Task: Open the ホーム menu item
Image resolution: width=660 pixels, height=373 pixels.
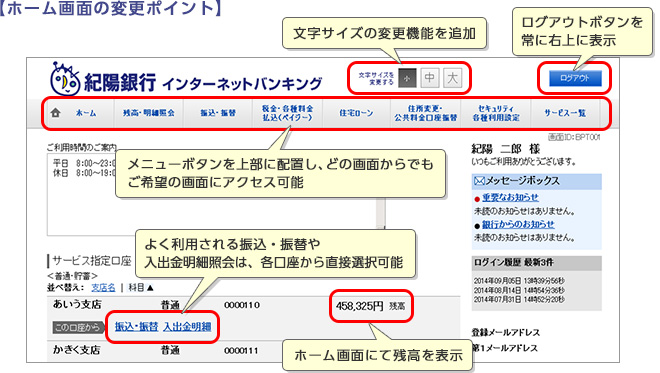Action: point(86,113)
